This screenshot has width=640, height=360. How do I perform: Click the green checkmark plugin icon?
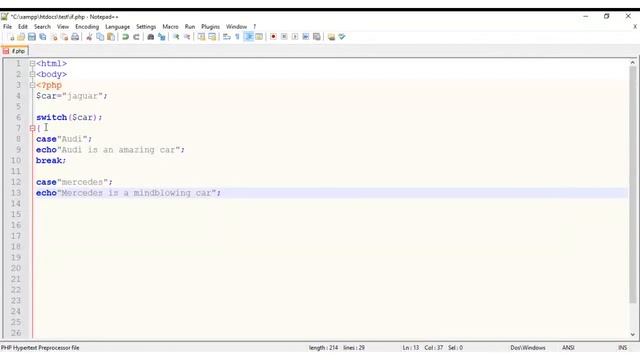click(342, 37)
